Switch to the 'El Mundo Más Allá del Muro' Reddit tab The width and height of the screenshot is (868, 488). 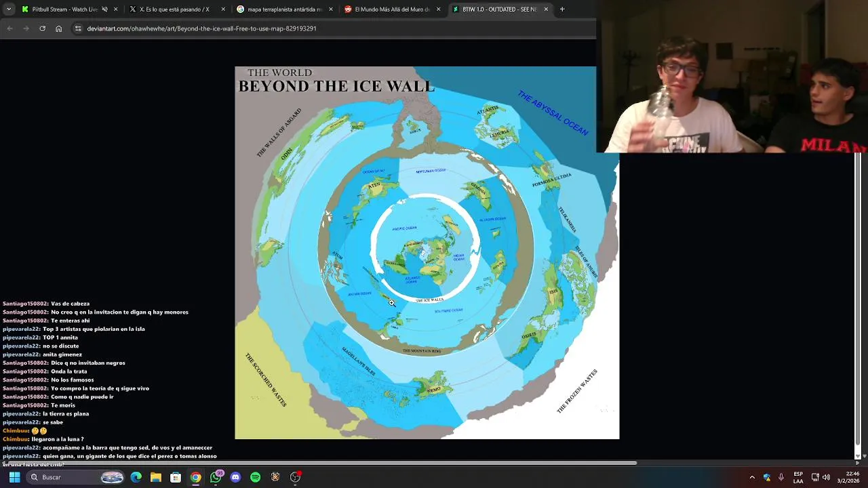(x=391, y=9)
